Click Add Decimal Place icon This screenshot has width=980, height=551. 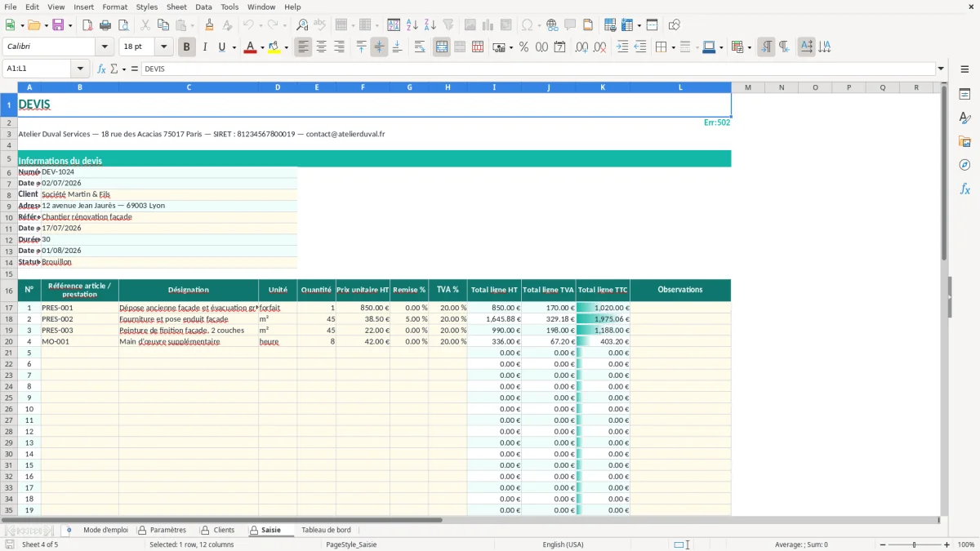[581, 47]
